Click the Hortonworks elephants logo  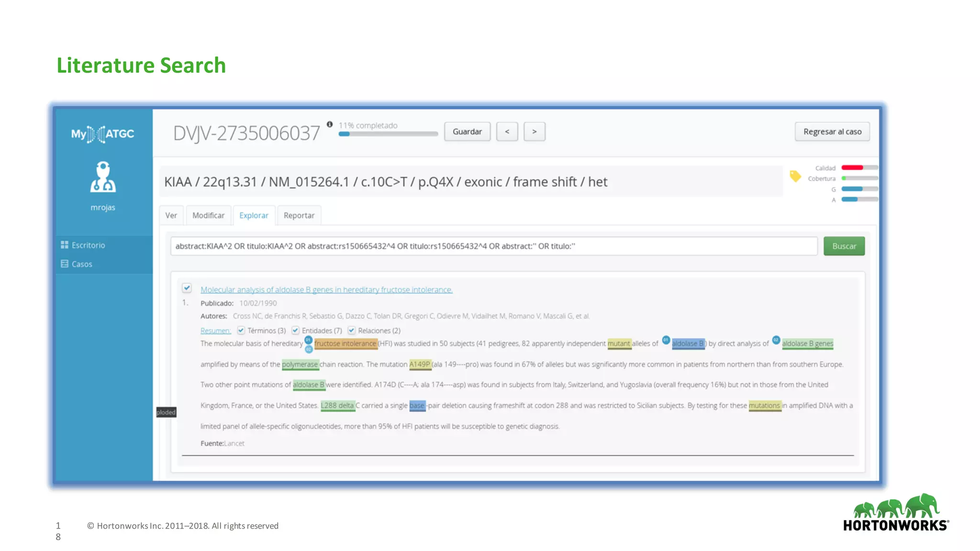(x=896, y=512)
